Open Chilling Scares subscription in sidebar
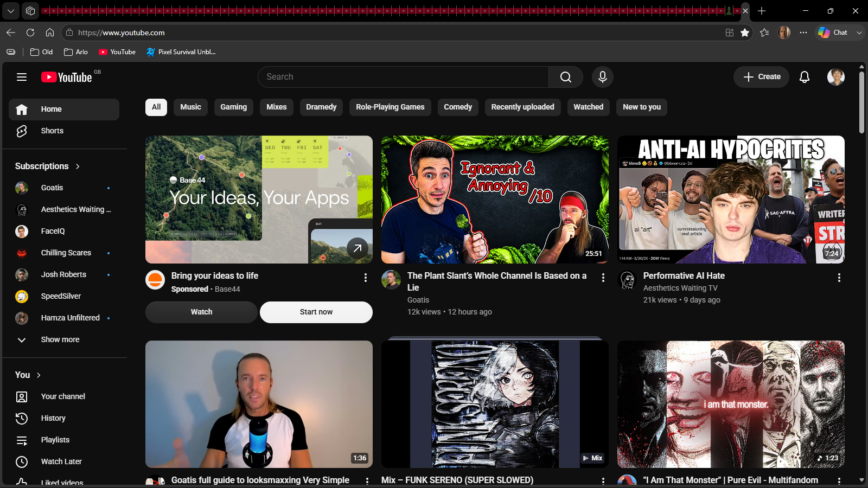 tap(64, 253)
